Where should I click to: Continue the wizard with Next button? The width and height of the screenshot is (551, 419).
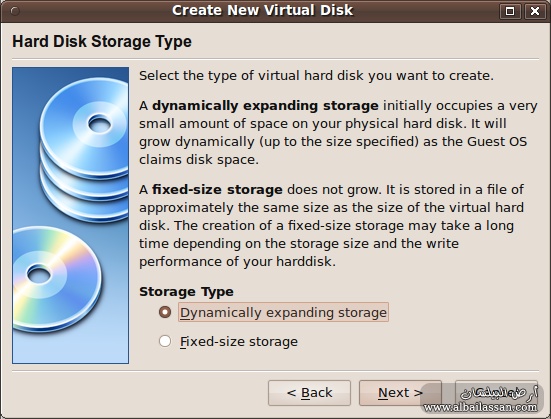tap(400, 393)
